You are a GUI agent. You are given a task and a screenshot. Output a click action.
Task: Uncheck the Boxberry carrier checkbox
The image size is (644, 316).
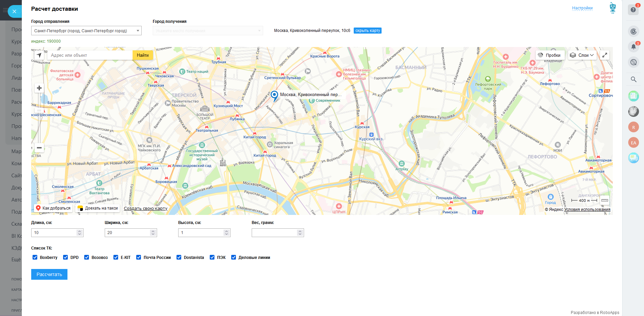pyautogui.click(x=35, y=257)
